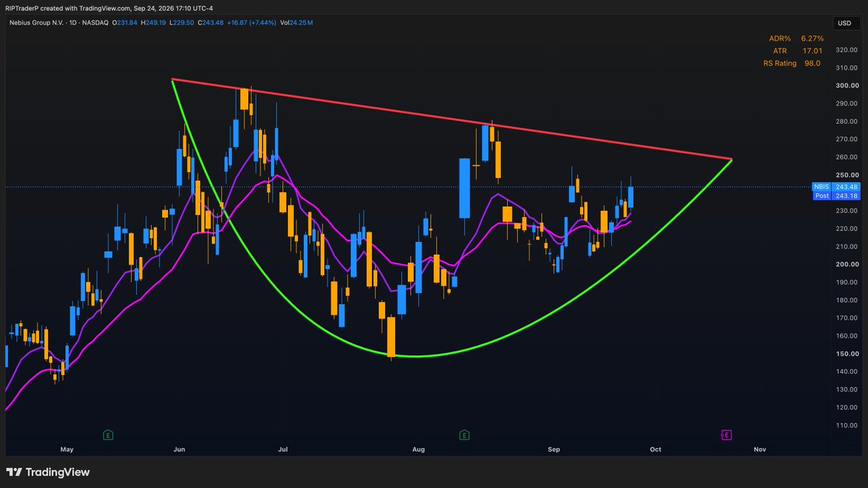
Task: Click the earnings E marker near May
Action: 108,435
